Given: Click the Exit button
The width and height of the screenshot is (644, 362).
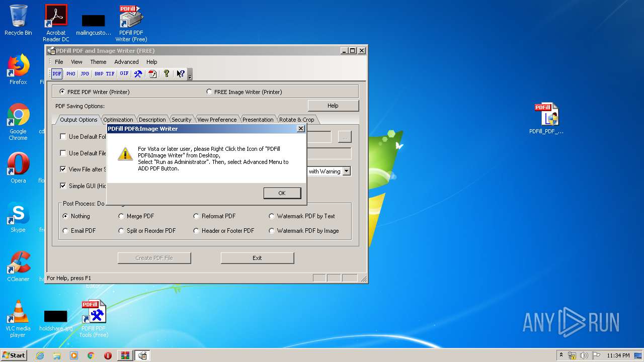Looking at the screenshot, I should click(x=257, y=258).
